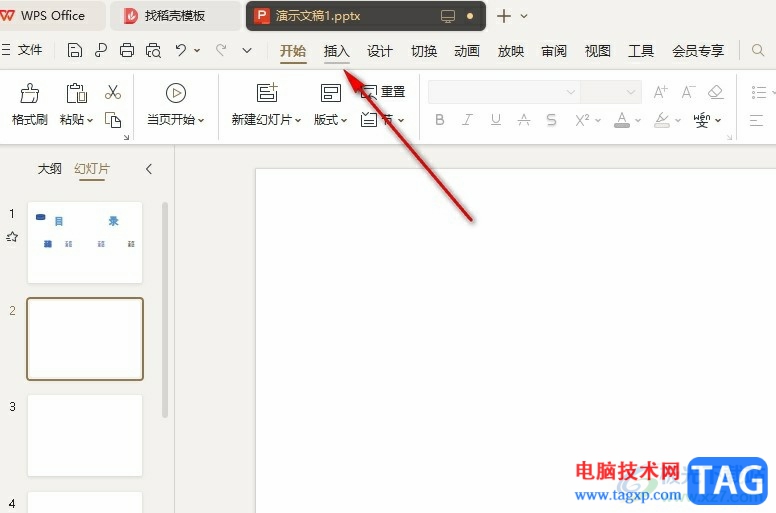Apply font color with A button
The image size is (776, 513).
(x=622, y=120)
